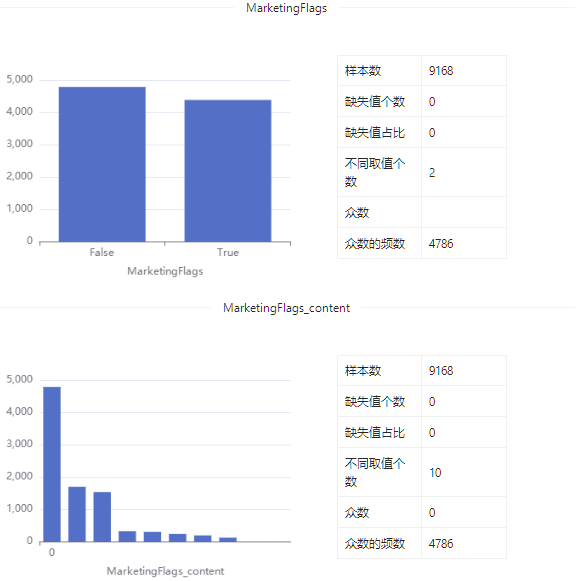
Task: Click the True bar in MarketingFlags chart
Action: (228, 171)
